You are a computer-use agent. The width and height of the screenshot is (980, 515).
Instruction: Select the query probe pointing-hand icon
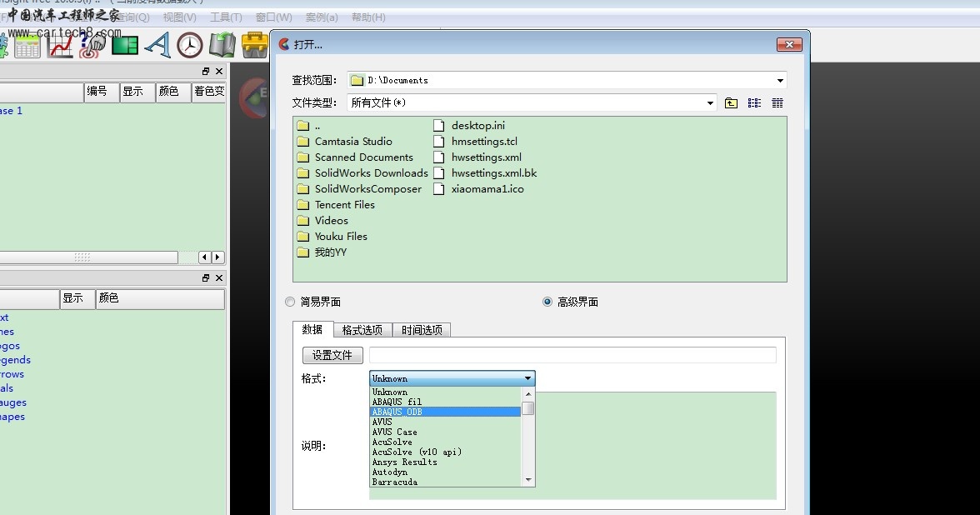(92, 45)
